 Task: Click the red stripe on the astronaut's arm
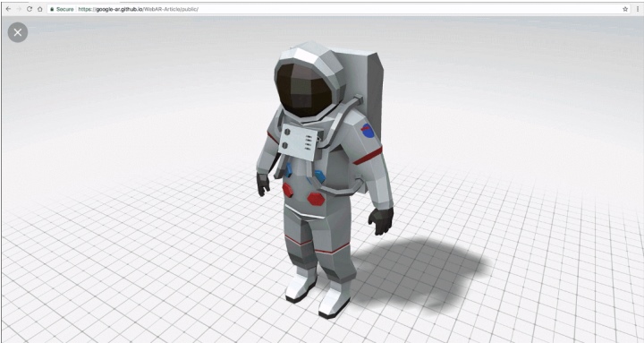pos(368,156)
